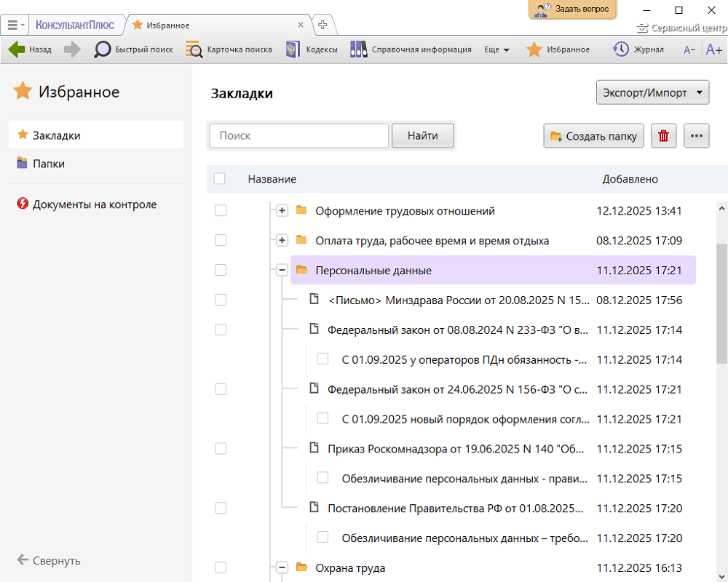Open the Codes (Кодексы) icon

tap(293, 49)
